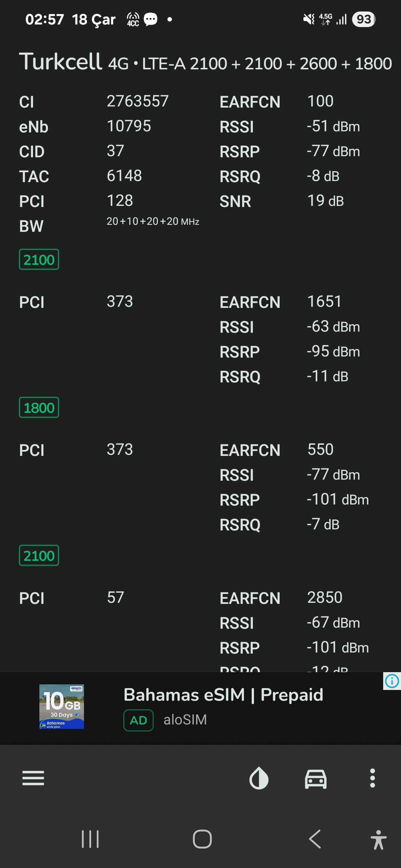Toggle the dark theme contrast icon
Screen dimensions: 401x868
[x=259, y=778]
